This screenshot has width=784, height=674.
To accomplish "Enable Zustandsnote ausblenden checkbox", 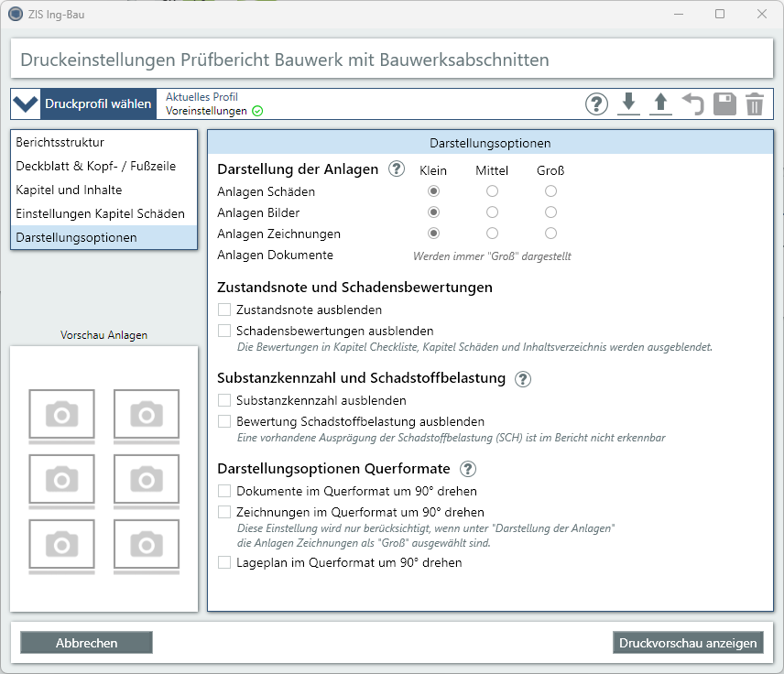I will tap(224, 310).
